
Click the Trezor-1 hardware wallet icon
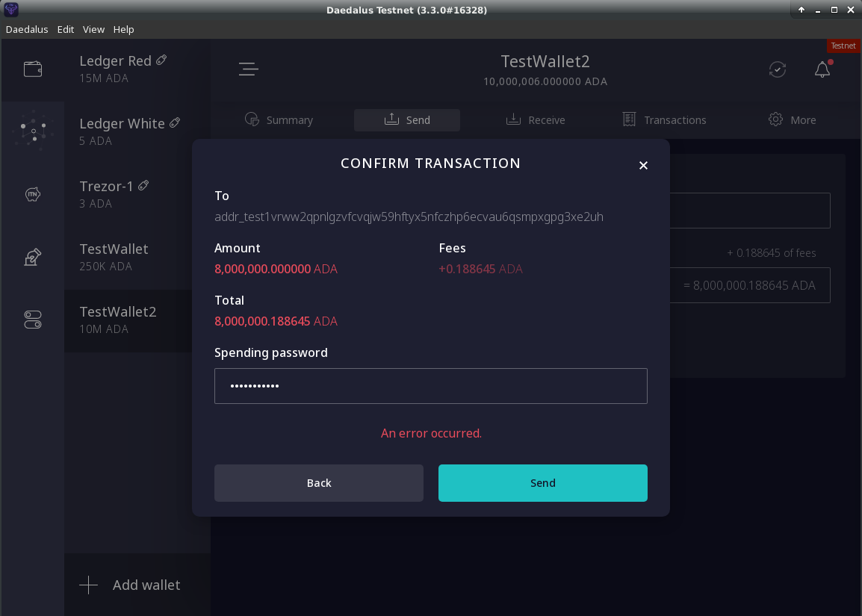coord(143,185)
